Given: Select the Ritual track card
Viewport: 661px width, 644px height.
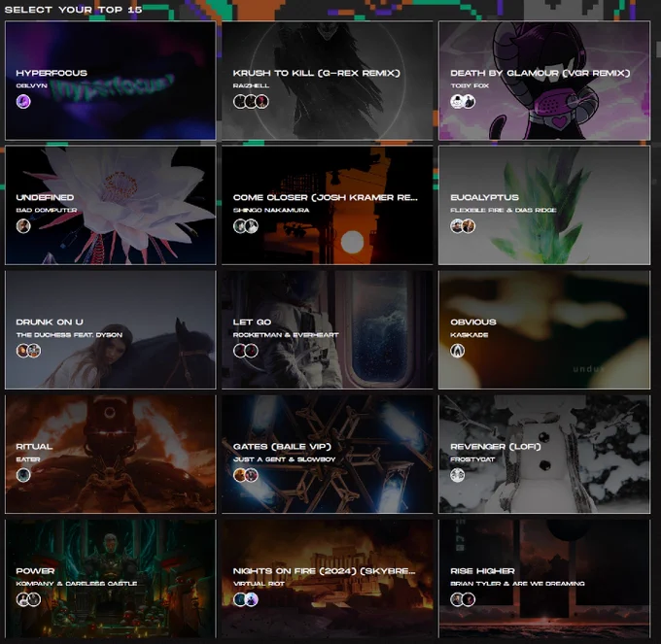Looking at the screenshot, I should pos(111,454).
